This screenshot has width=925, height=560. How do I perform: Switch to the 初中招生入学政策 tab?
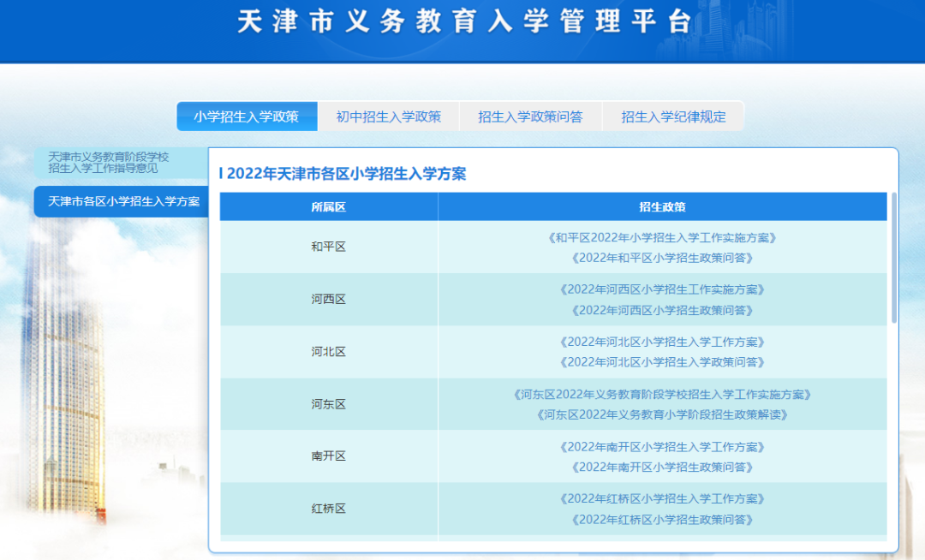coord(390,116)
